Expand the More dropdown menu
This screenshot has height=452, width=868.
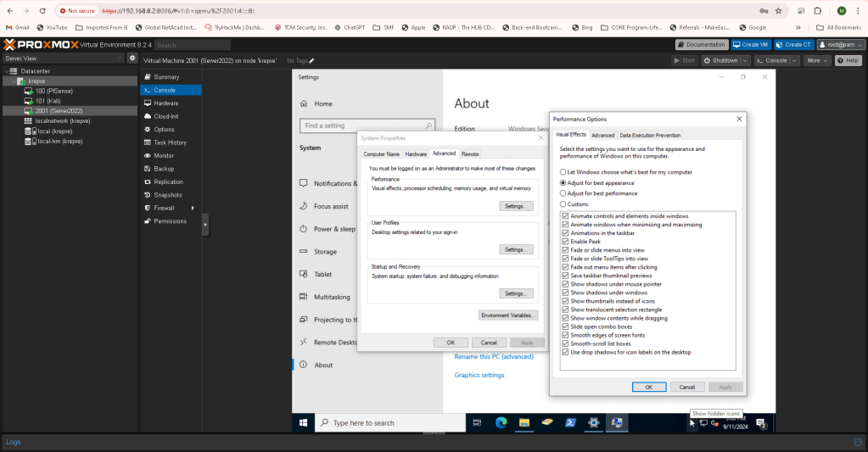pos(816,61)
